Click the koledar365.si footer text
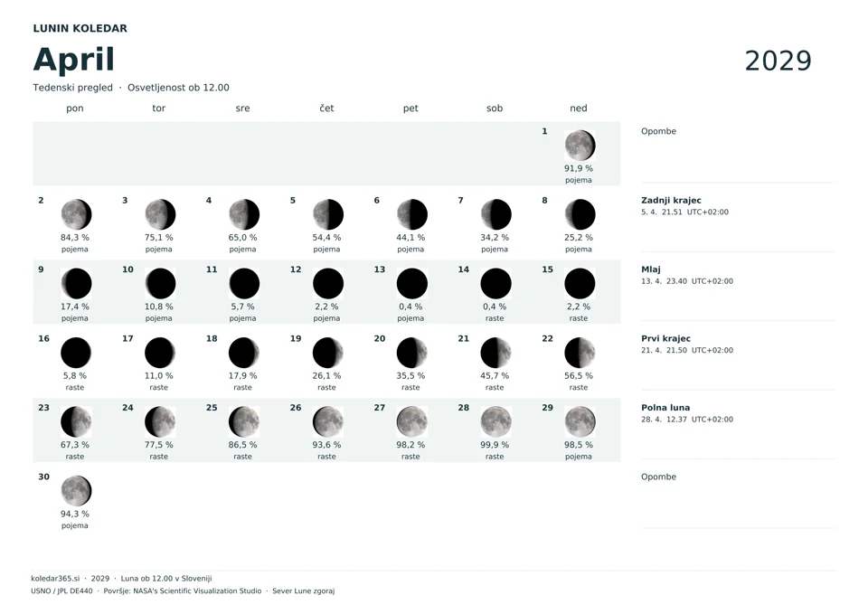868x614 pixels. 55,579
